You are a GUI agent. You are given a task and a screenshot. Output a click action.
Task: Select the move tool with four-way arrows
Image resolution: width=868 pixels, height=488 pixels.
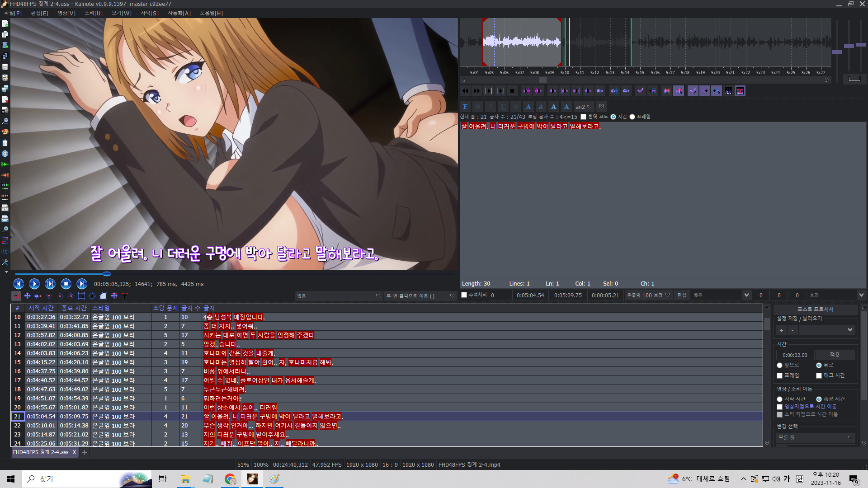27,296
